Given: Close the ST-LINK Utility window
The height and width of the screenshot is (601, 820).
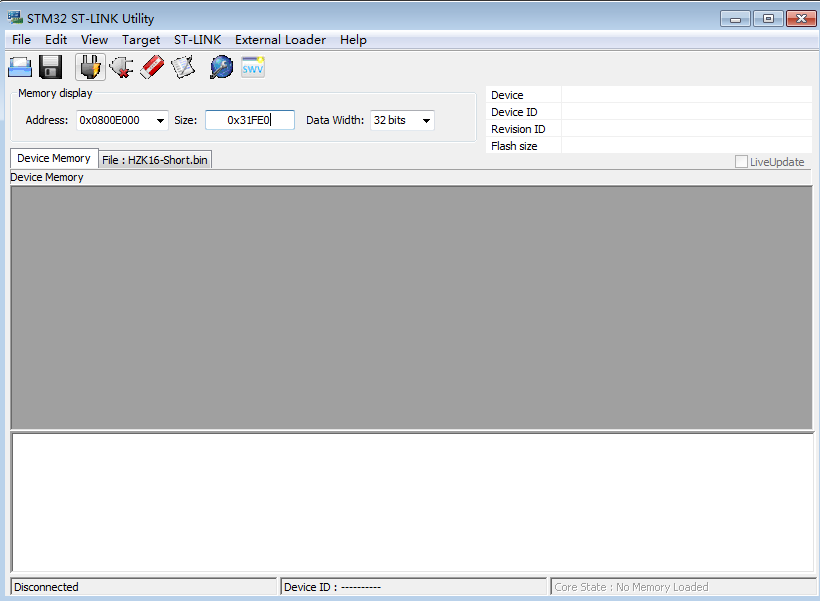Looking at the screenshot, I should click(x=801, y=19).
